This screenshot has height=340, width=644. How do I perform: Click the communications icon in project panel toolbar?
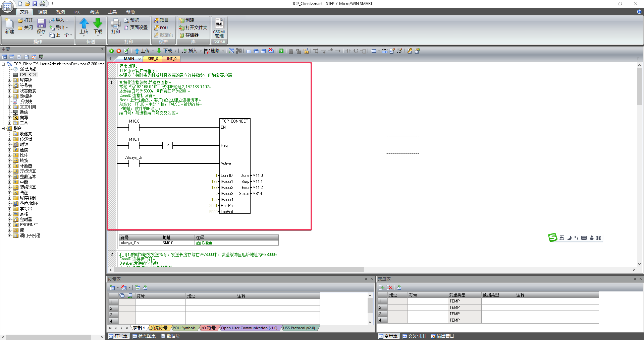[41, 57]
